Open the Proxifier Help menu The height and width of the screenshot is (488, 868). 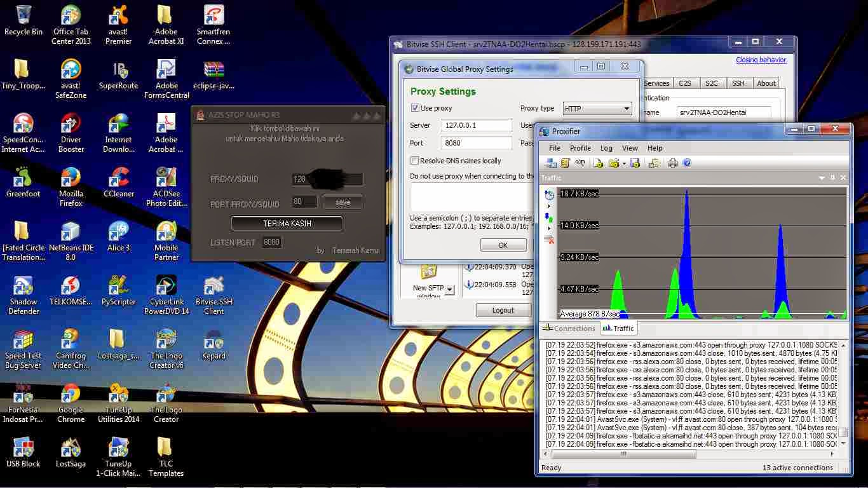coord(654,148)
